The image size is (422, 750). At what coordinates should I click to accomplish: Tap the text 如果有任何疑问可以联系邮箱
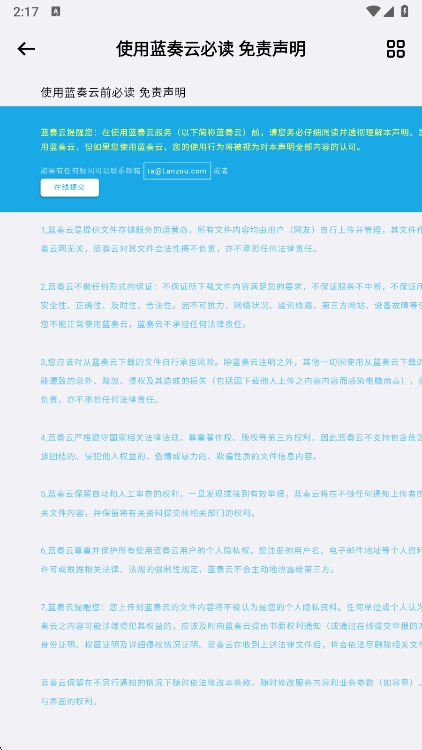90,171
